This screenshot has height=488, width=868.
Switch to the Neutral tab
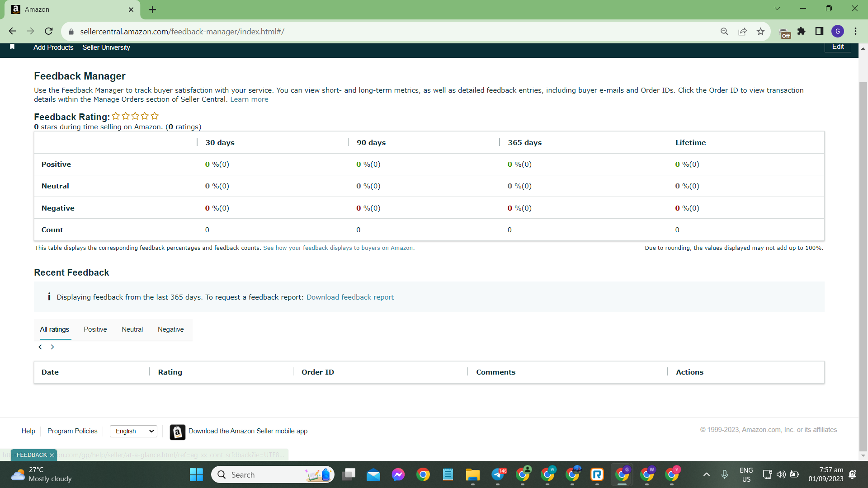(132, 329)
